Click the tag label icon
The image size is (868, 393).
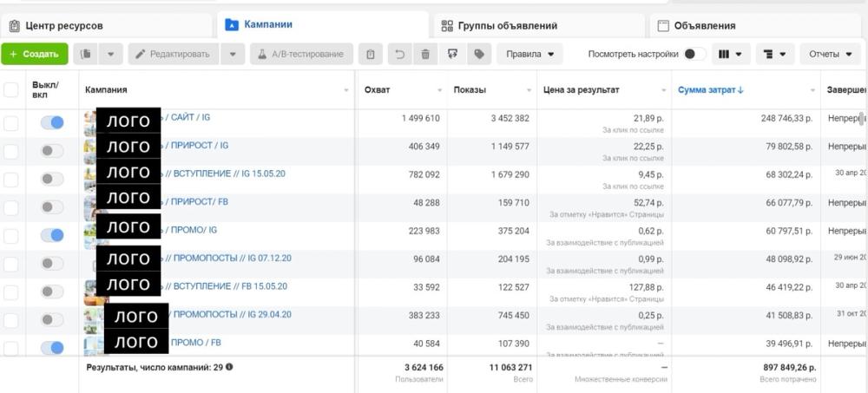pos(479,55)
